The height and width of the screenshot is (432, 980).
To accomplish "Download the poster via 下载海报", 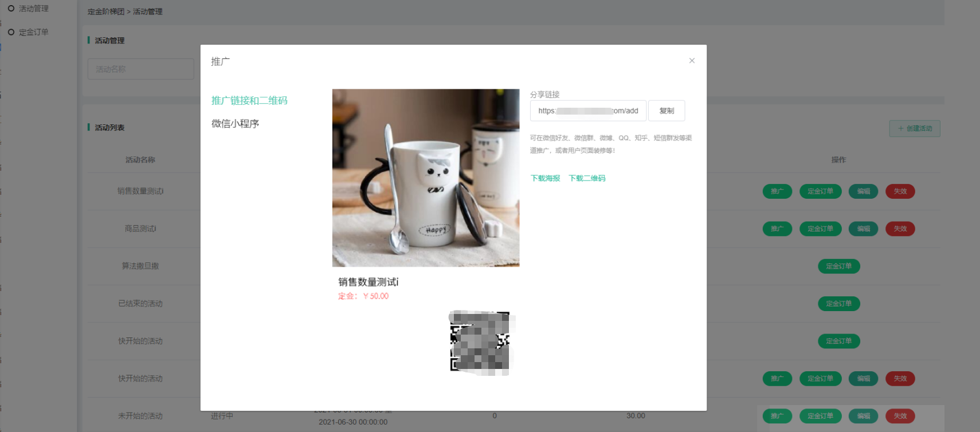I will click(x=545, y=178).
